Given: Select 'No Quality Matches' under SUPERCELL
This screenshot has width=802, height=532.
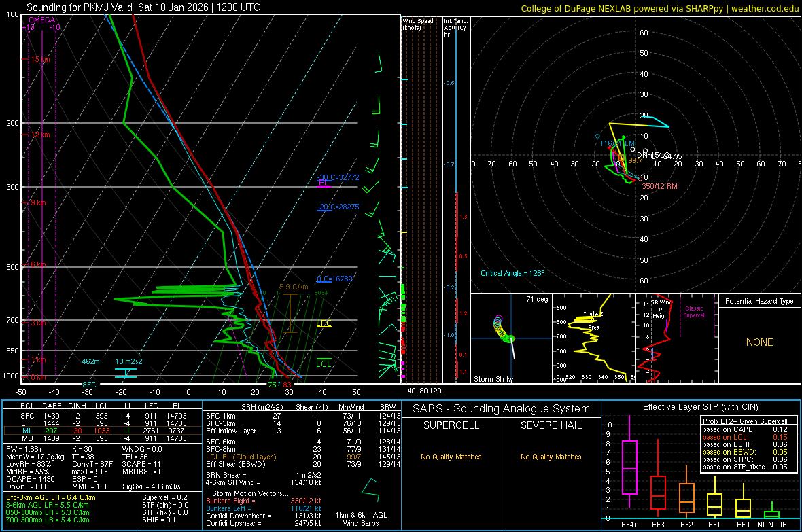Looking at the screenshot, I should [x=451, y=457].
